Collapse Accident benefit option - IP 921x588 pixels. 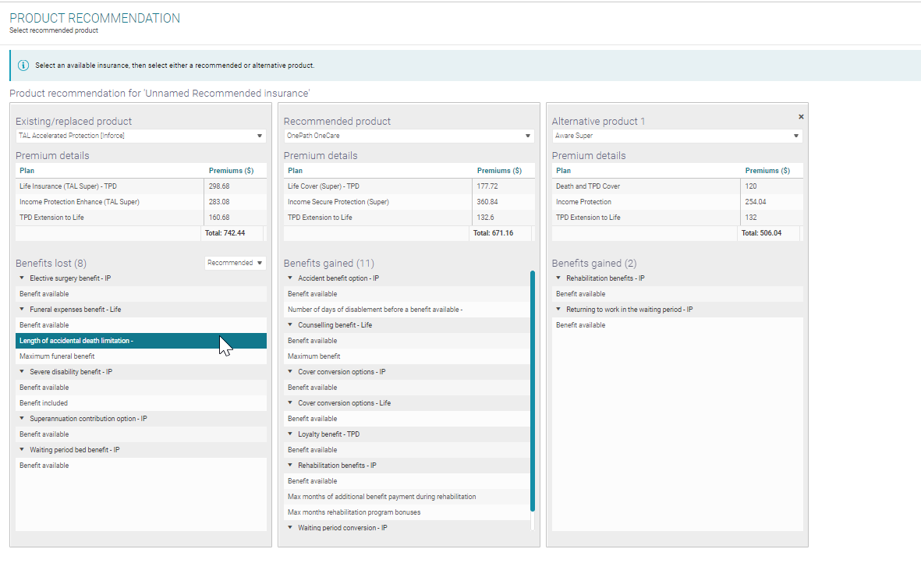click(x=290, y=278)
